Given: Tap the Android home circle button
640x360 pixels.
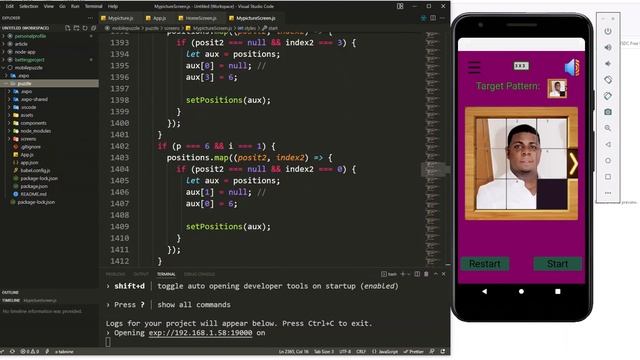Looking at the screenshot, I should click(x=521, y=291).
